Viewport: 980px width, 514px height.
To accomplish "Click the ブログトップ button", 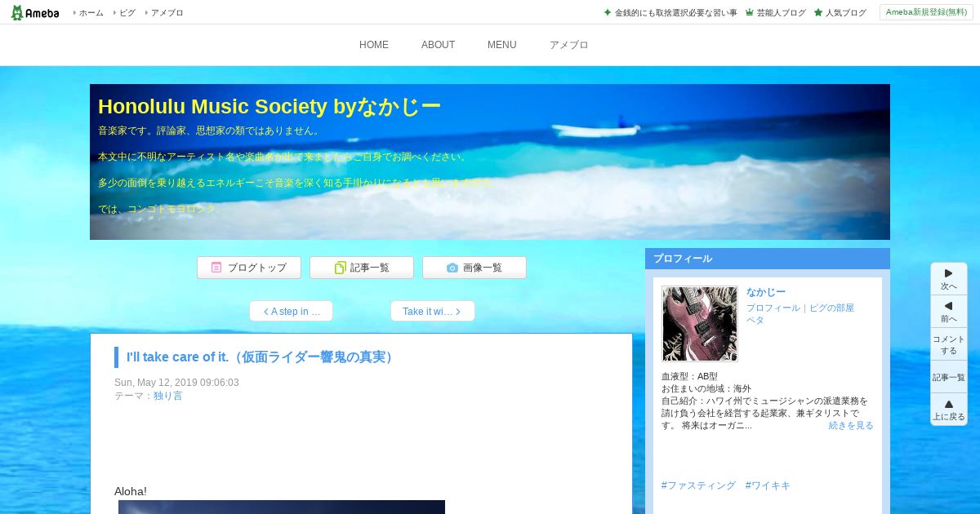I will [x=249, y=268].
